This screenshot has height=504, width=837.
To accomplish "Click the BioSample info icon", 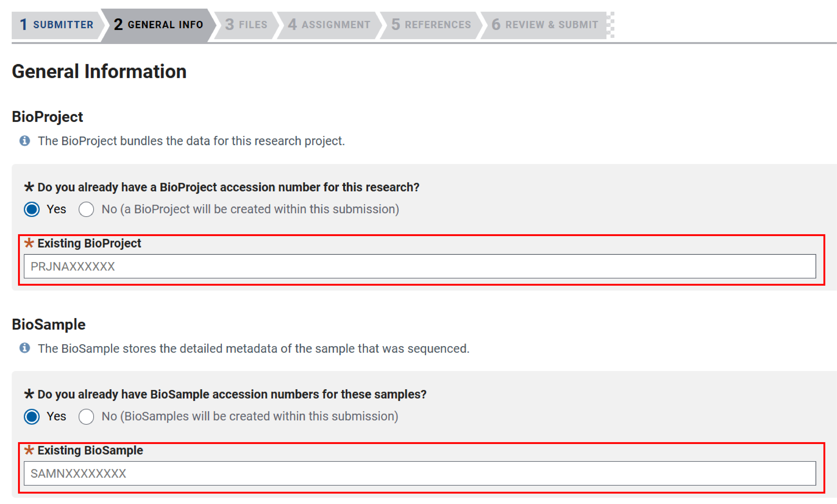I will point(24,348).
